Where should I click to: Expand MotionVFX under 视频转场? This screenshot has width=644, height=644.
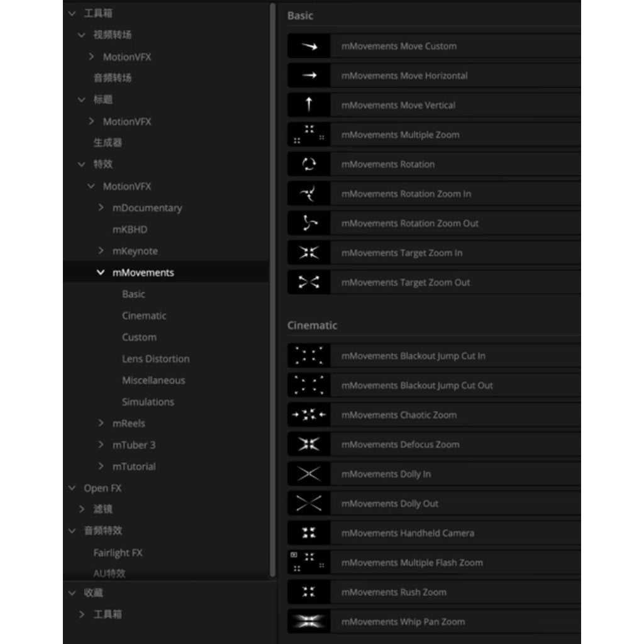(x=92, y=56)
